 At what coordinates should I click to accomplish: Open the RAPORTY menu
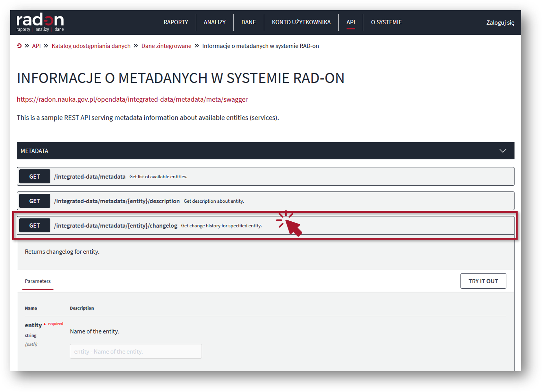176,22
